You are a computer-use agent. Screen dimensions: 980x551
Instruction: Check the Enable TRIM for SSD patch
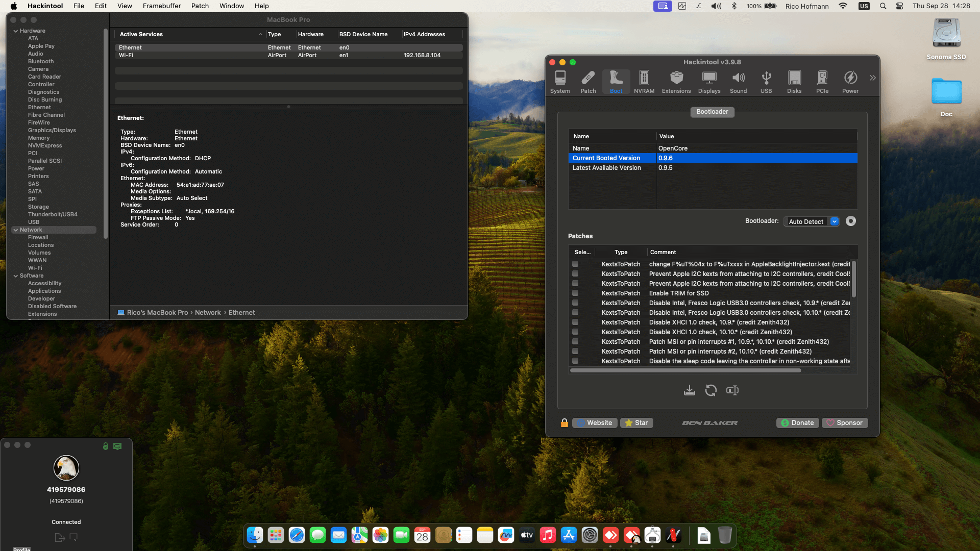pyautogui.click(x=575, y=293)
